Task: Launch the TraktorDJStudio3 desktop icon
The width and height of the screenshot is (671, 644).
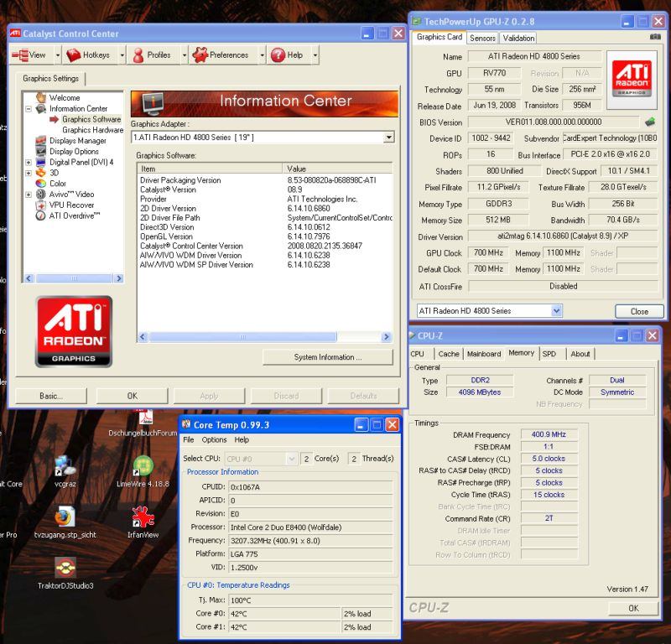Action: [65, 574]
